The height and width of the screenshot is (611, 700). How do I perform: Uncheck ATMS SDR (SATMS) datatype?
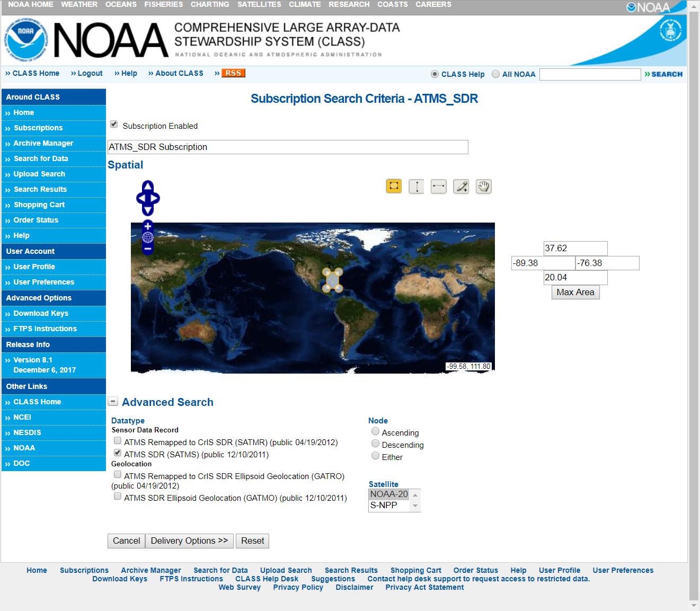118,453
